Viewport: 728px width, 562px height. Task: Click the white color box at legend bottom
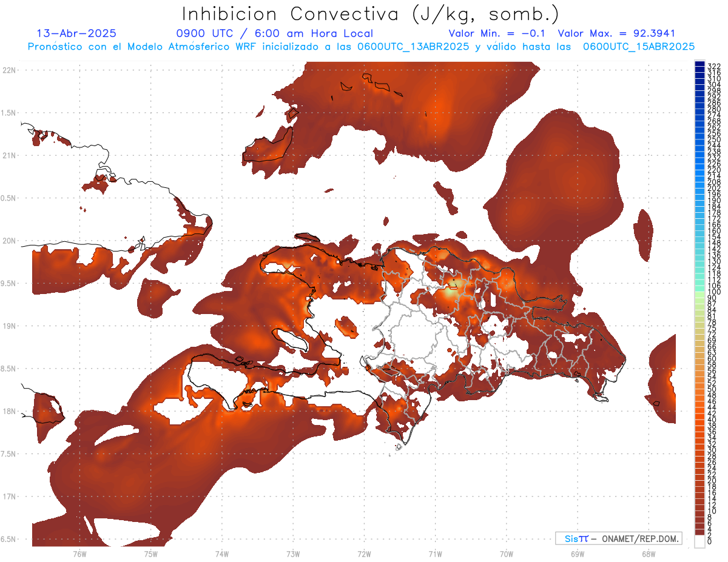click(x=699, y=541)
